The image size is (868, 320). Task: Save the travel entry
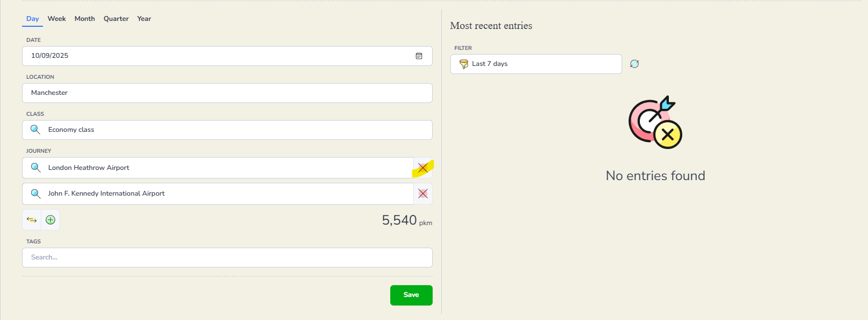pyautogui.click(x=411, y=295)
